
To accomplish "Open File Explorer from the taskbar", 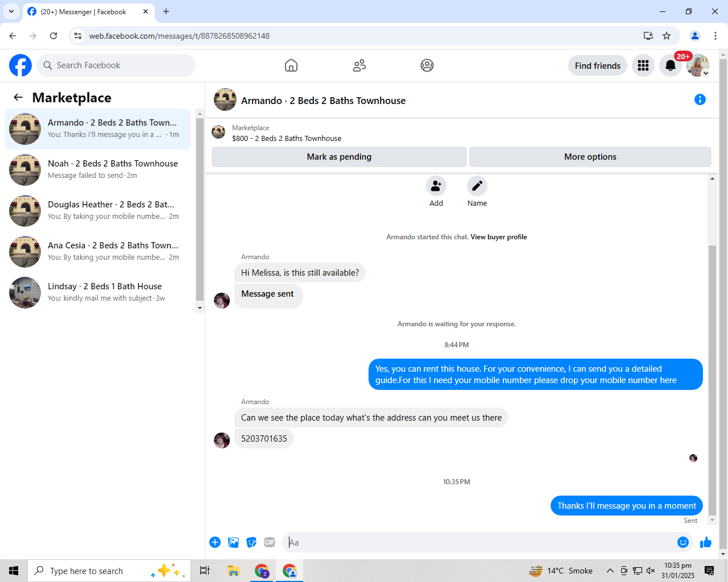I will pyautogui.click(x=233, y=571).
